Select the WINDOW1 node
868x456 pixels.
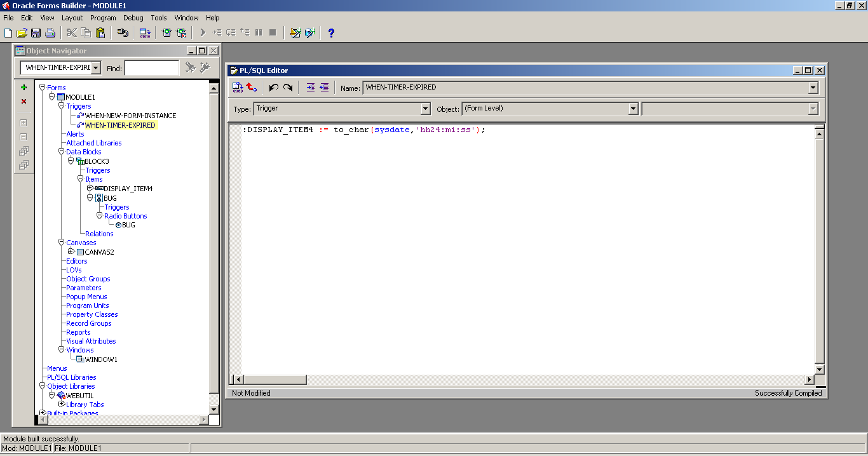coord(101,359)
